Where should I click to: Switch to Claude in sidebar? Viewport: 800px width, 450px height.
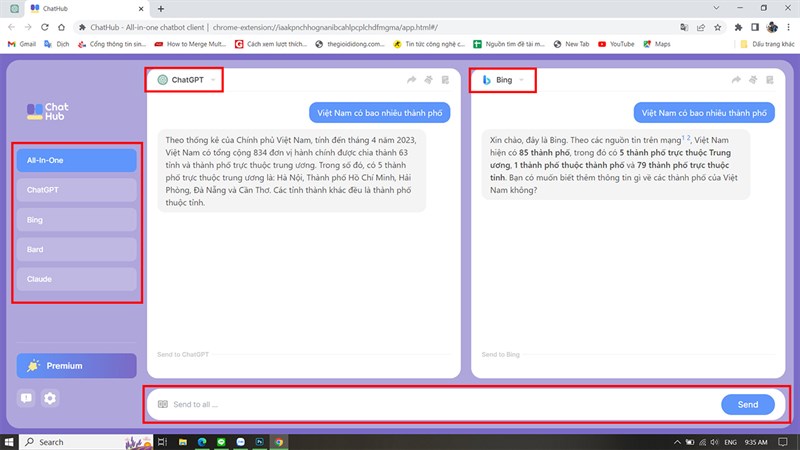point(77,279)
